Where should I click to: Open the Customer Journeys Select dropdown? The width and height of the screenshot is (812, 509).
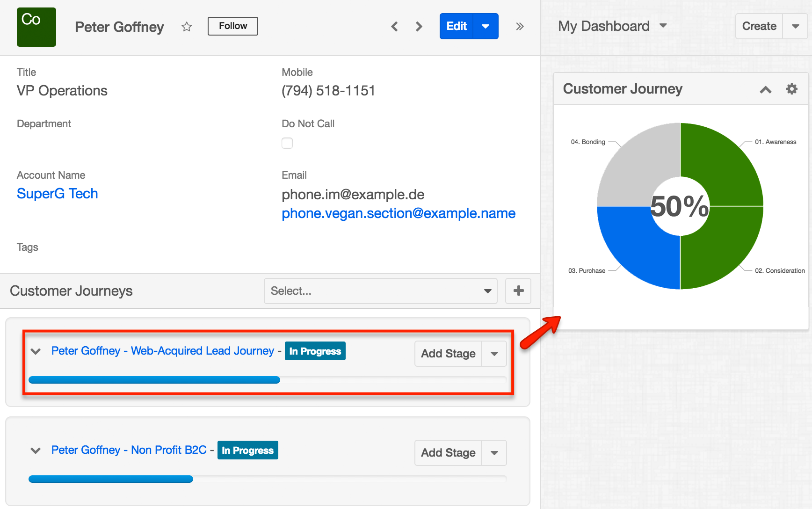(380, 291)
